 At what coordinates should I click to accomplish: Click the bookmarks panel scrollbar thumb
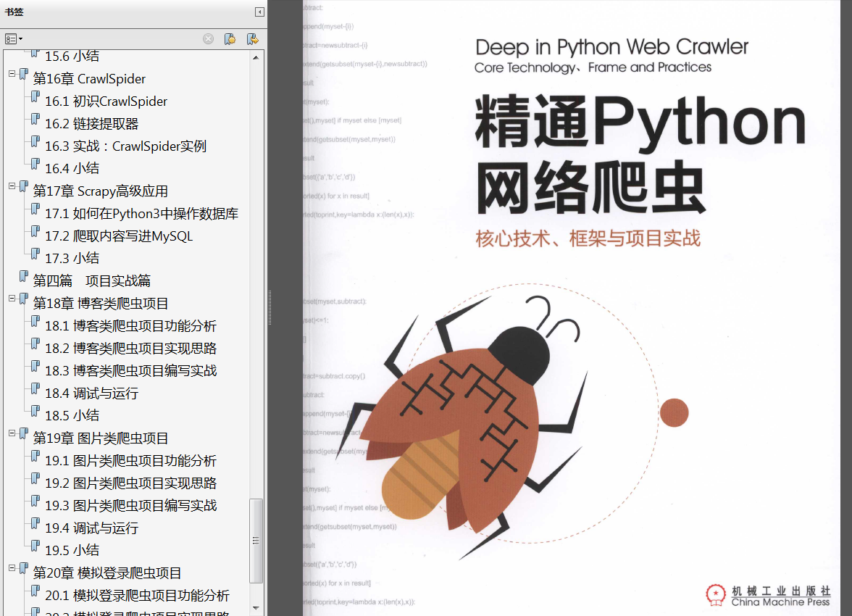pyautogui.click(x=256, y=541)
